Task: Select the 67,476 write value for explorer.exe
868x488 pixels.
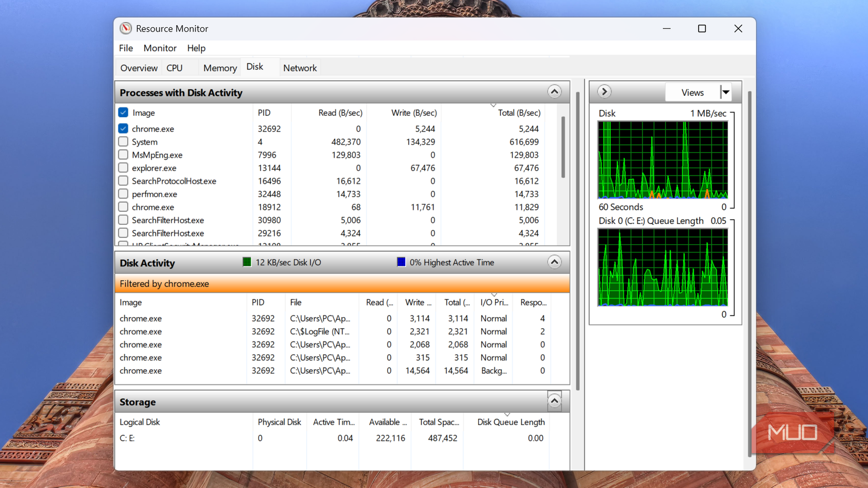Action: [422, 168]
